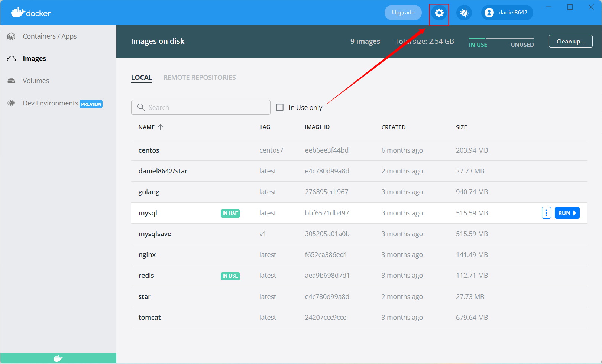The image size is (602, 364).
Task: Open the Volumes section
Action: (x=36, y=81)
